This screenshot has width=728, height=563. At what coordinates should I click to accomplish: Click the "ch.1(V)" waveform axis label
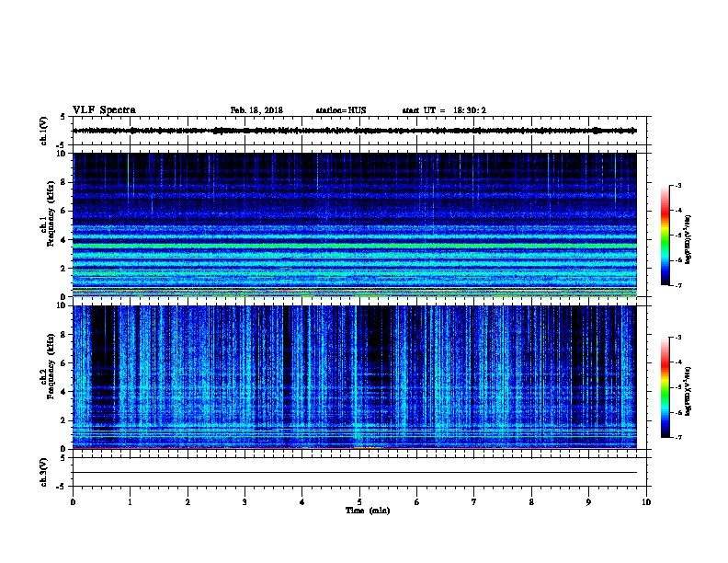tap(44, 131)
